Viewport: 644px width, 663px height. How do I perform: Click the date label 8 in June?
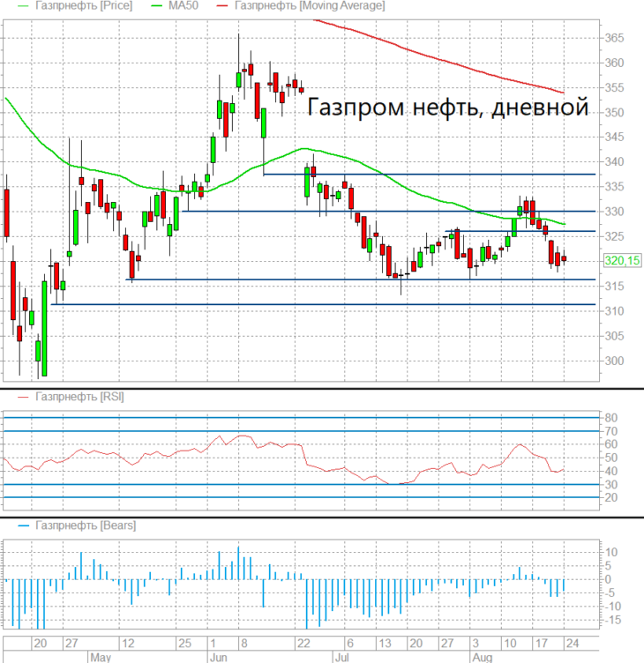coord(244,644)
